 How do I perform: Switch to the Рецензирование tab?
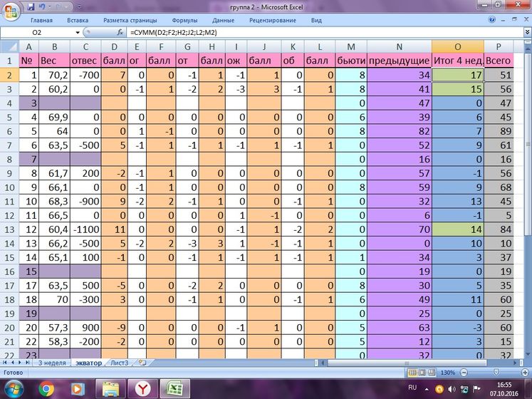(273, 21)
